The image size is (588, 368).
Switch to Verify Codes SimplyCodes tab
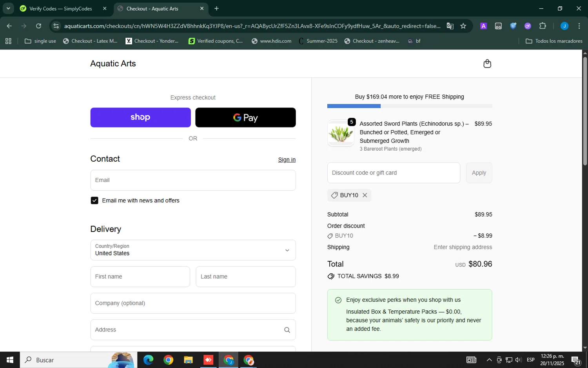coord(61,9)
